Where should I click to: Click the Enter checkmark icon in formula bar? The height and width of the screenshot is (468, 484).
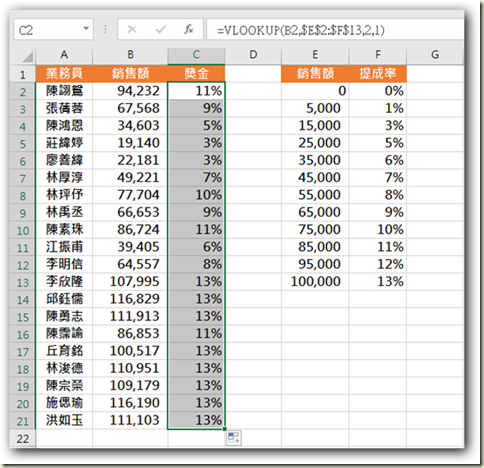tap(161, 30)
